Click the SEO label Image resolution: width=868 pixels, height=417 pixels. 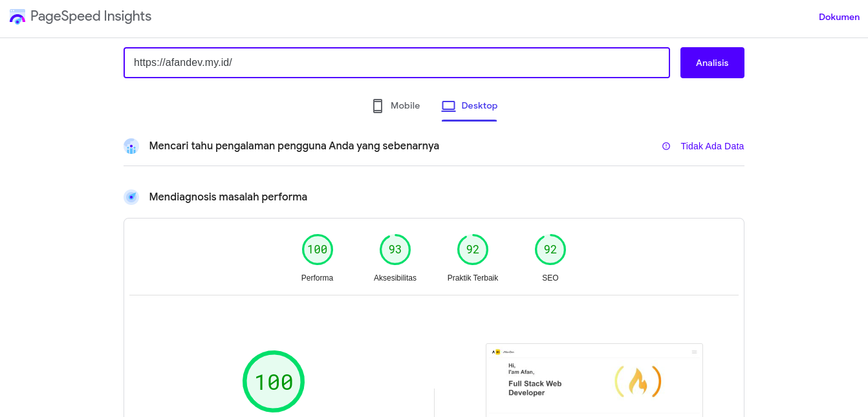[x=550, y=278]
